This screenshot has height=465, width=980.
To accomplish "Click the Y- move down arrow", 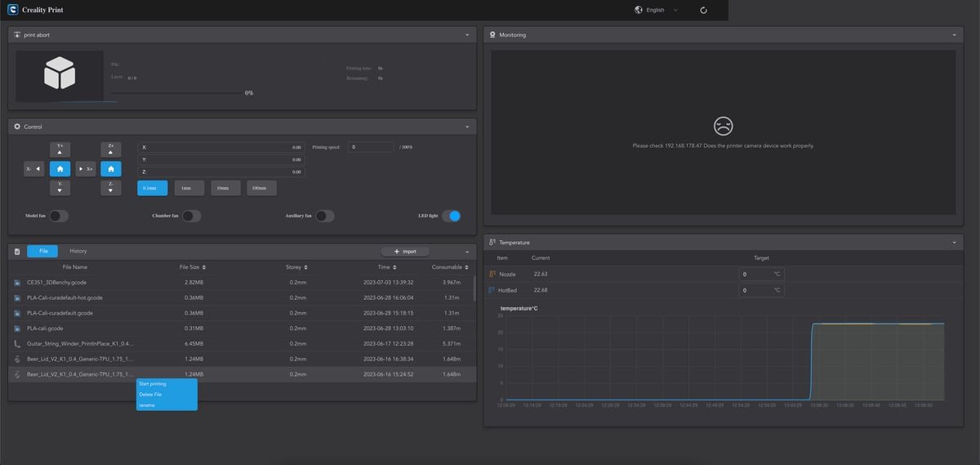I will tap(61, 187).
